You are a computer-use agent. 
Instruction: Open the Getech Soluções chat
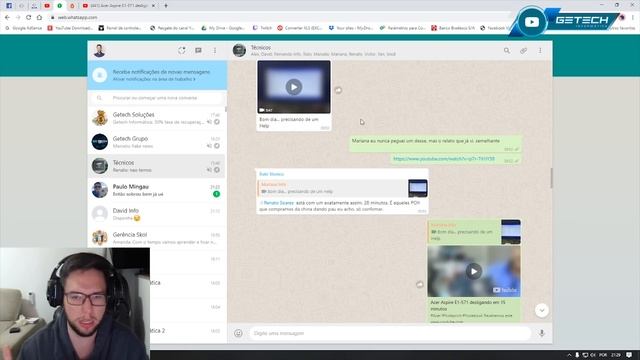tap(157, 118)
